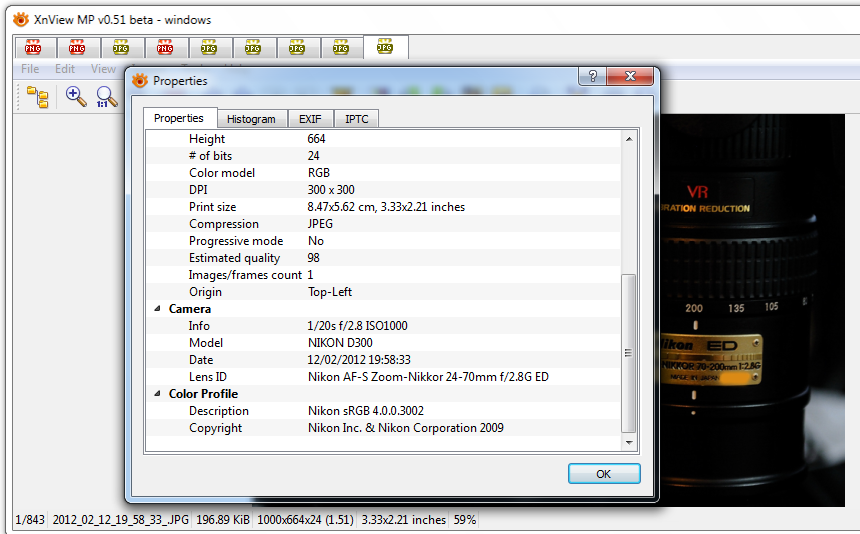Click the XnView logo in main title bar
The width and height of the screenshot is (860, 534).
pos(21,20)
